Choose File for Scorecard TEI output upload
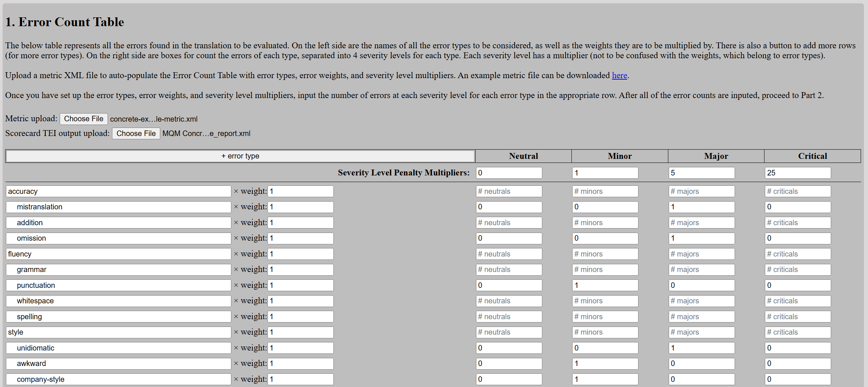Viewport: 868px width, 387px height. tap(136, 133)
